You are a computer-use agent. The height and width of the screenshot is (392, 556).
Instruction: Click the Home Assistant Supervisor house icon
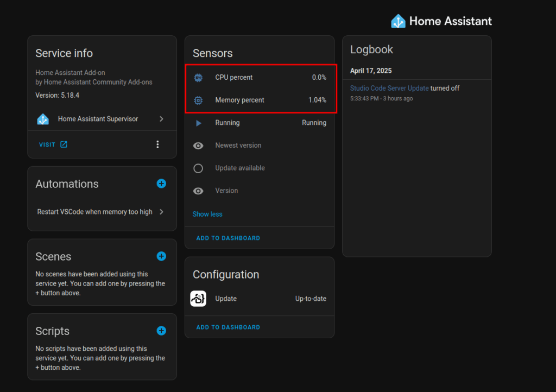click(x=43, y=119)
